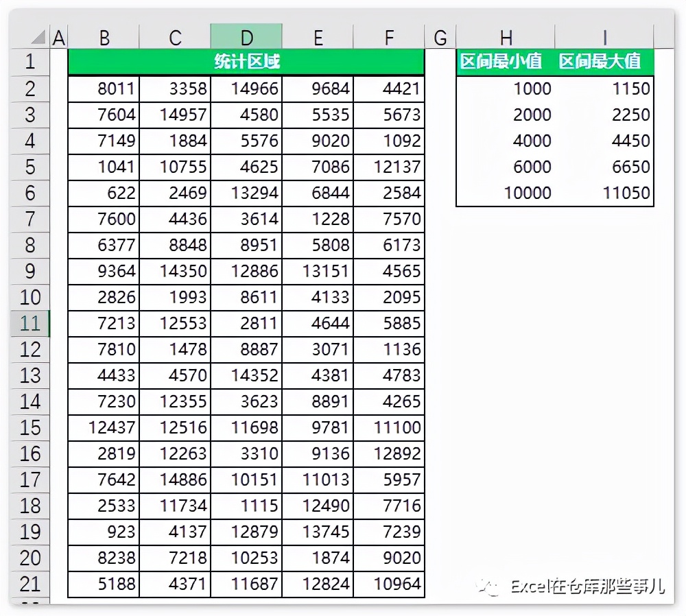Select cell containing 1478
The image size is (686, 616).
(x=175, y=350)
